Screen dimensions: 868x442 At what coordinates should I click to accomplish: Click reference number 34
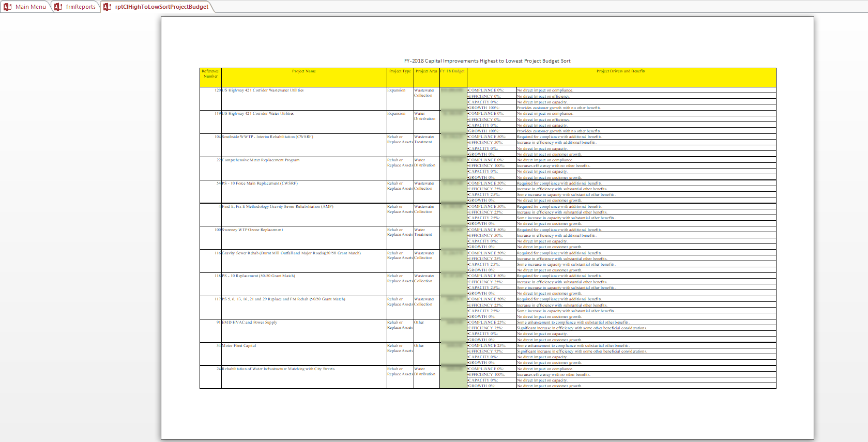[219, 346]
